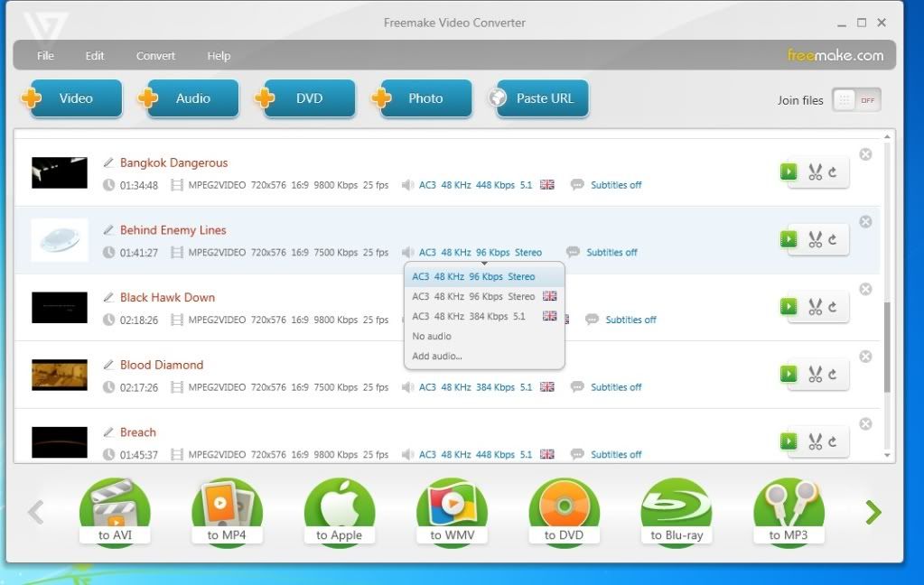The width and height of the screenshot is (924, 585).
Task: Rotate the Behind Enemy Lines video
Action: (833, 240)
